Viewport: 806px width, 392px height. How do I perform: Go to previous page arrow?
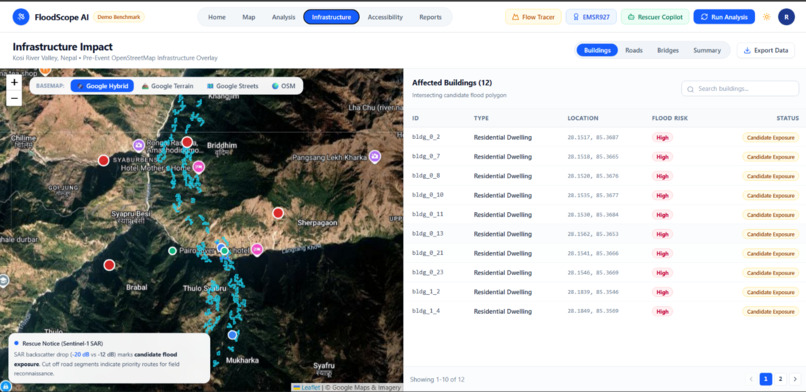(750, 379)
